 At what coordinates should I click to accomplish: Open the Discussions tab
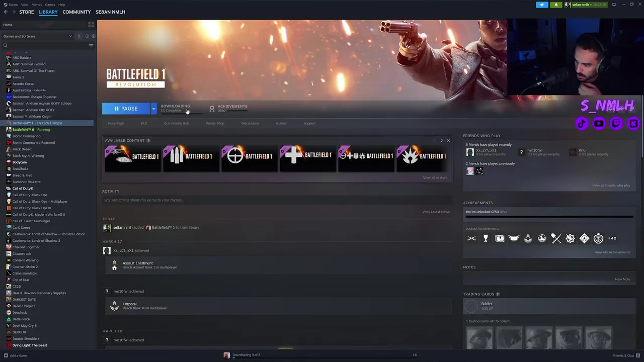pos(250,123)
